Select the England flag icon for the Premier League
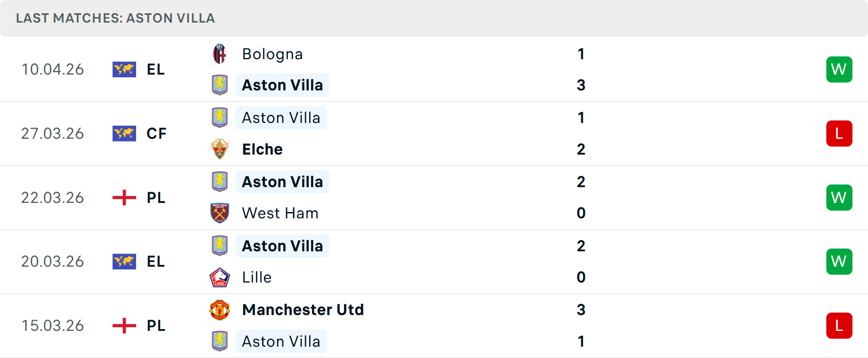 (123, 198)
